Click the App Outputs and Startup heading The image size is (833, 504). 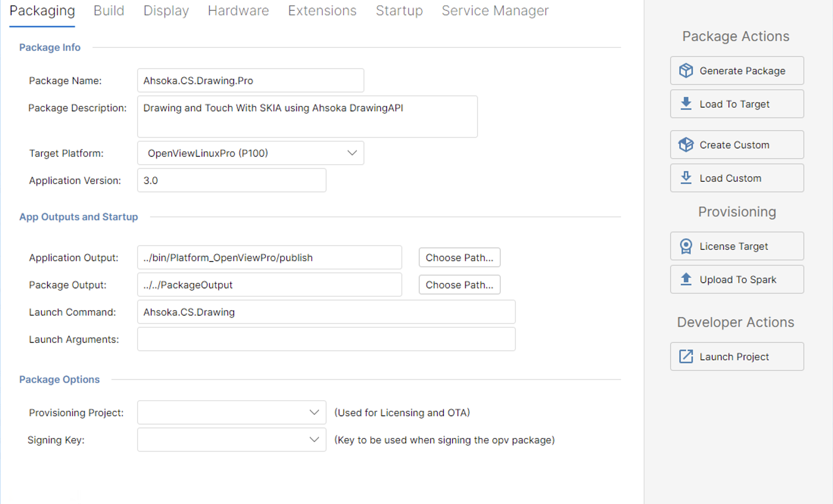(x=78, y=217)
